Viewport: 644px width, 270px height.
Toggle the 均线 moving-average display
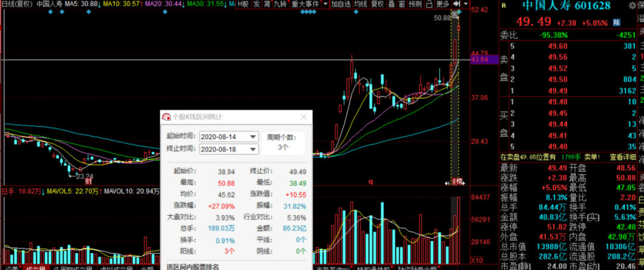click(361, 4)
